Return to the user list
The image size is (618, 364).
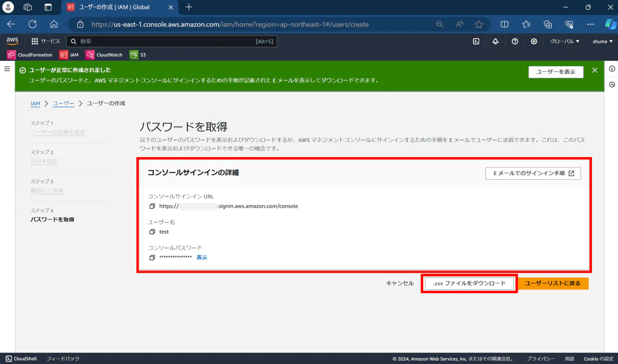(x=552, y=284)
